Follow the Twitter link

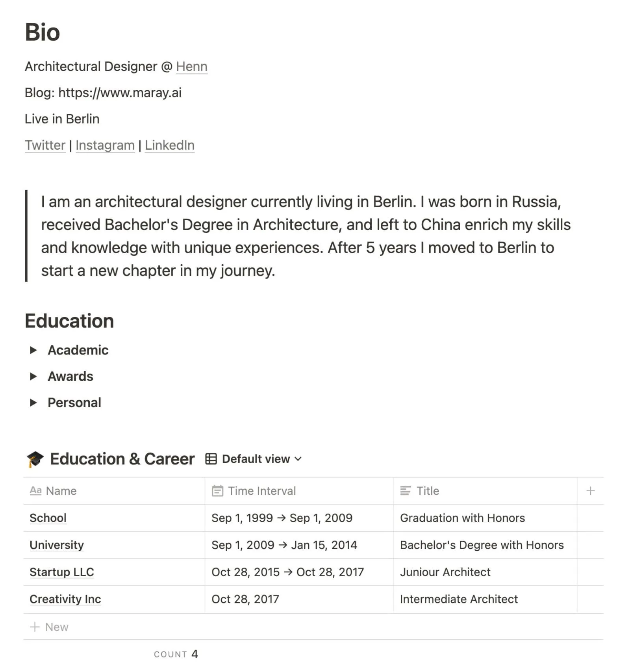(x=45, y=145)
